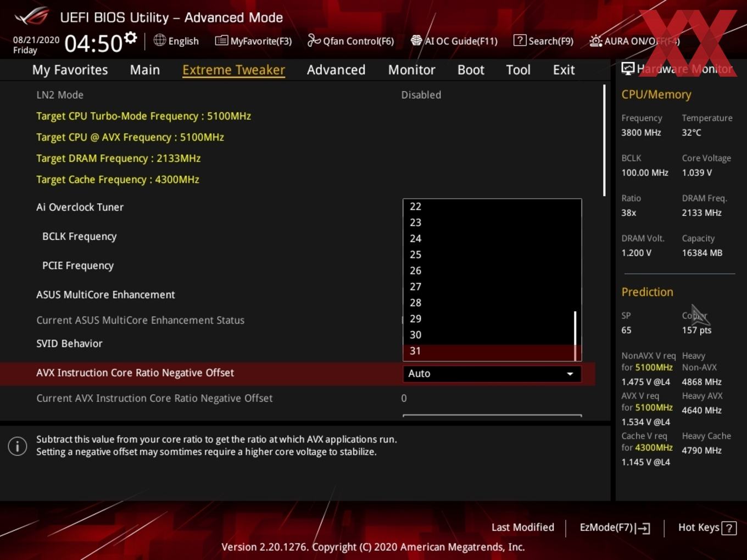Open the Hot Keys help
Image resolution: width=747 pixels, height=560 pixels.
707,528
